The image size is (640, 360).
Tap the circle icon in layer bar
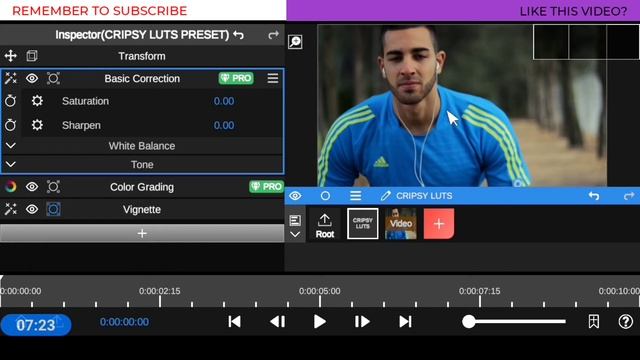(x=325, y=196)
